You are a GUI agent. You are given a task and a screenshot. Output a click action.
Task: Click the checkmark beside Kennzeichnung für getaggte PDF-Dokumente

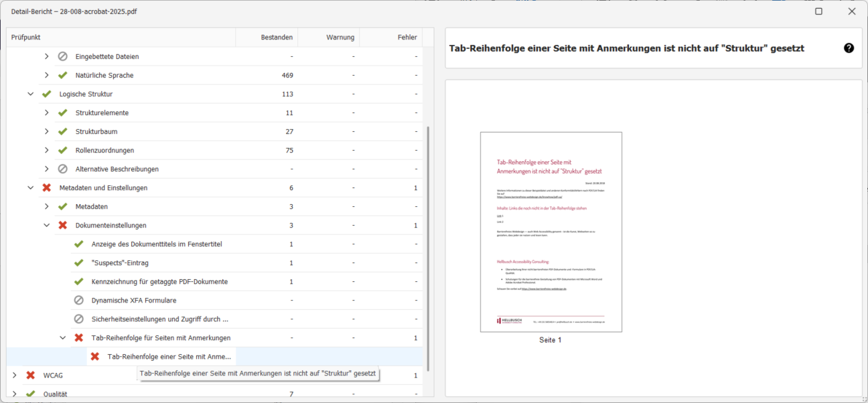click(78, 281)
